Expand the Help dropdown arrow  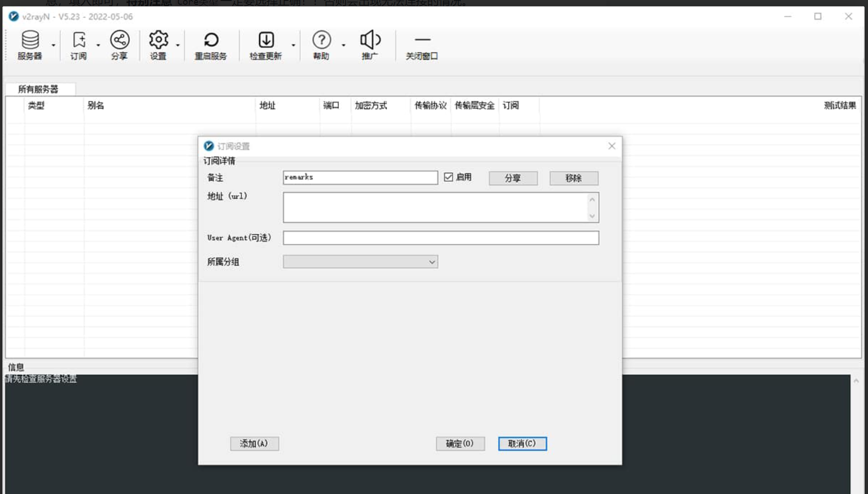[x=343, y=46]
